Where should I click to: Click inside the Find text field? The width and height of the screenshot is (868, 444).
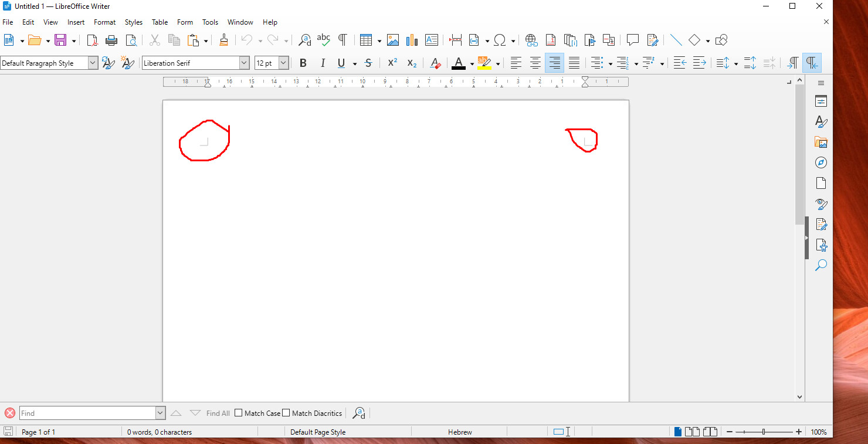[x=88, y=413]
